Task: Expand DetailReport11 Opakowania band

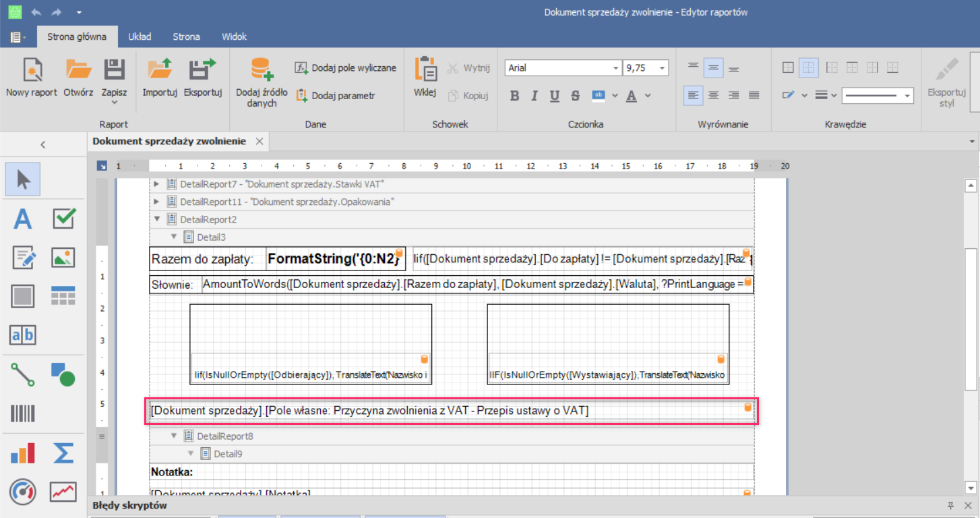Action: [157, 201]
